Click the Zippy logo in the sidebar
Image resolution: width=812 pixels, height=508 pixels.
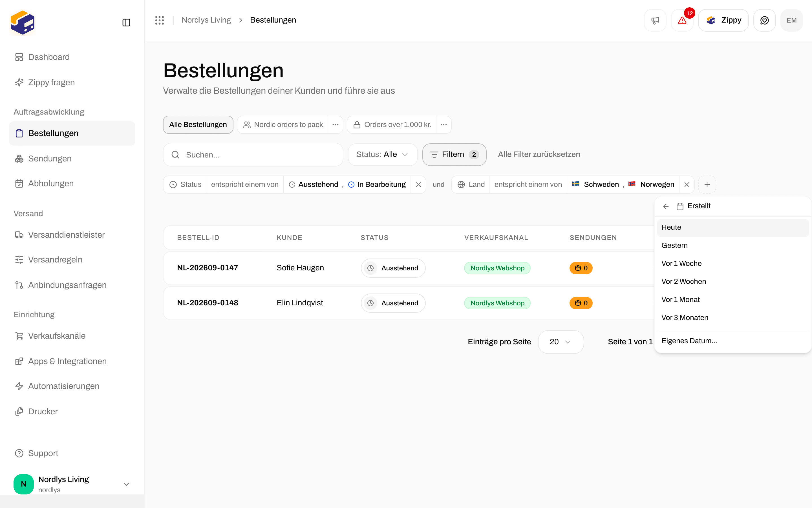(x=23, y=22)
